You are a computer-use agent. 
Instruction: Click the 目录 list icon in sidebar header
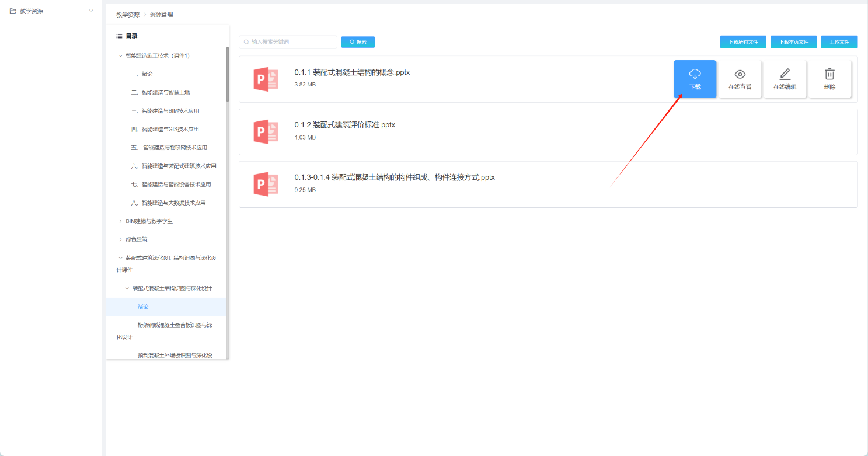coord(119,36)
